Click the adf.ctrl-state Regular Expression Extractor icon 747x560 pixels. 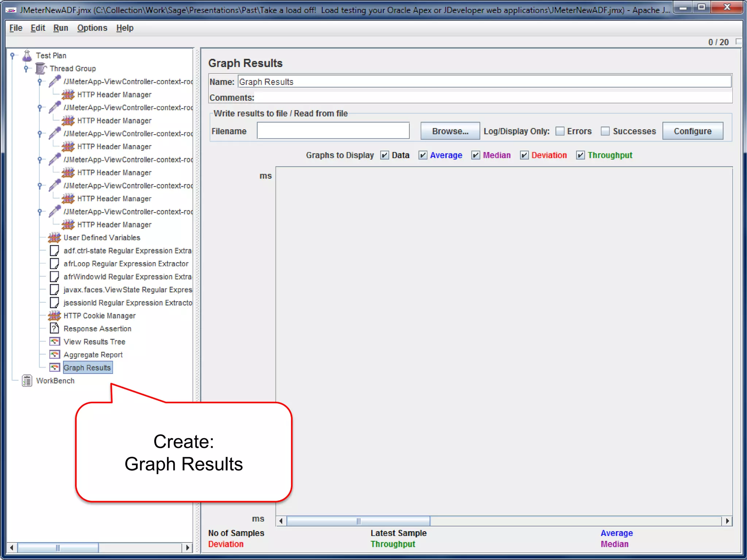54,251
